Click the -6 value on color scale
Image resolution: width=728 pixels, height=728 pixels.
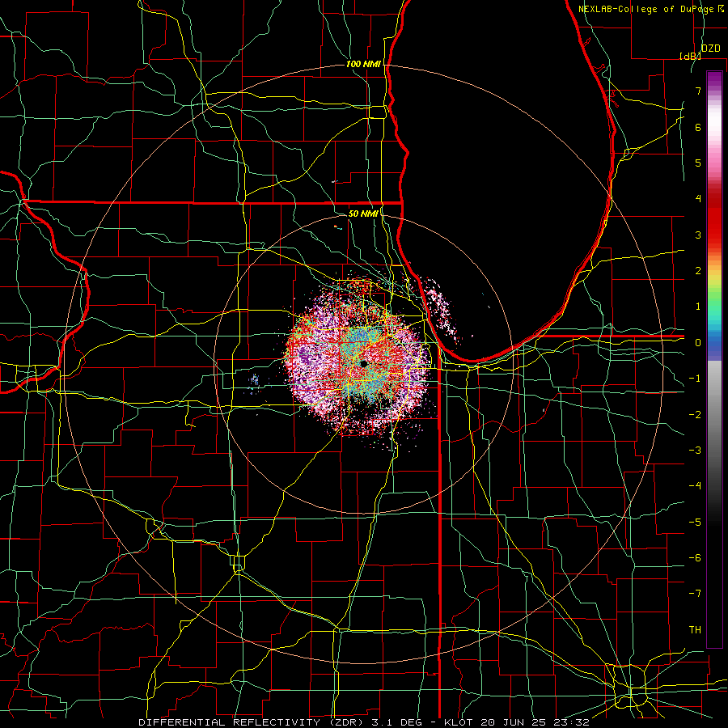coord(695,558)
